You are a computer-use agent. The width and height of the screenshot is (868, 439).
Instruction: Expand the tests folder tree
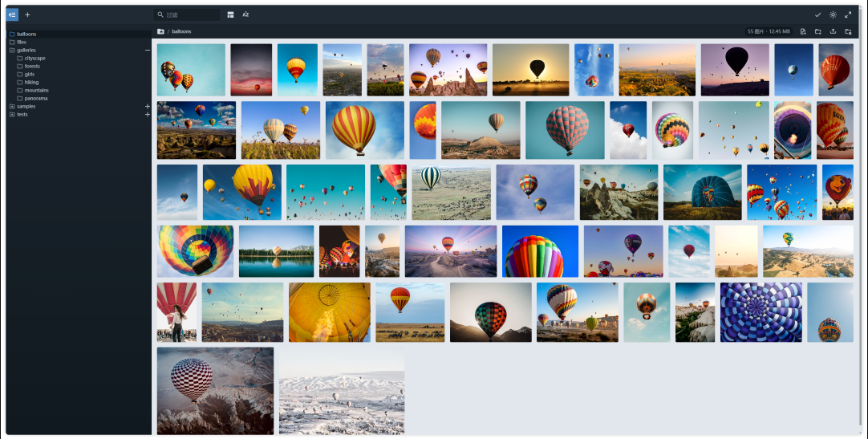[148, 115]
